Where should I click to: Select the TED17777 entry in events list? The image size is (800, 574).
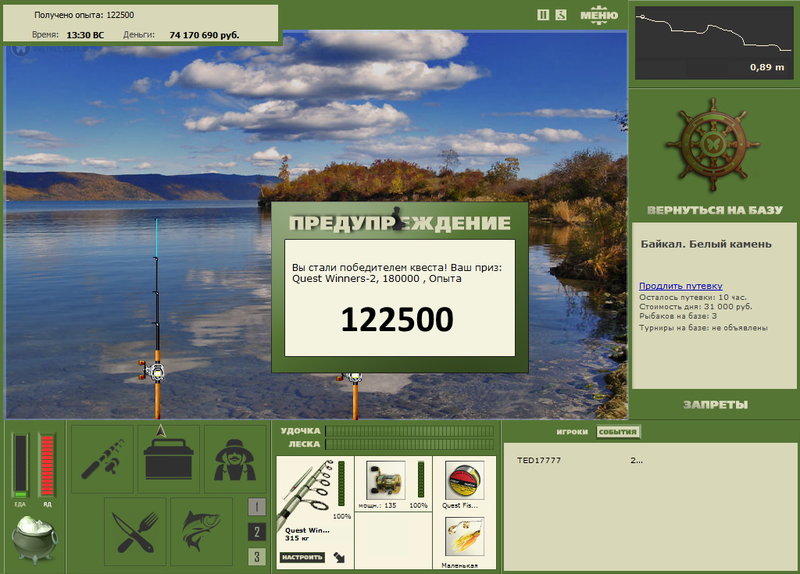tap(539, 460)
